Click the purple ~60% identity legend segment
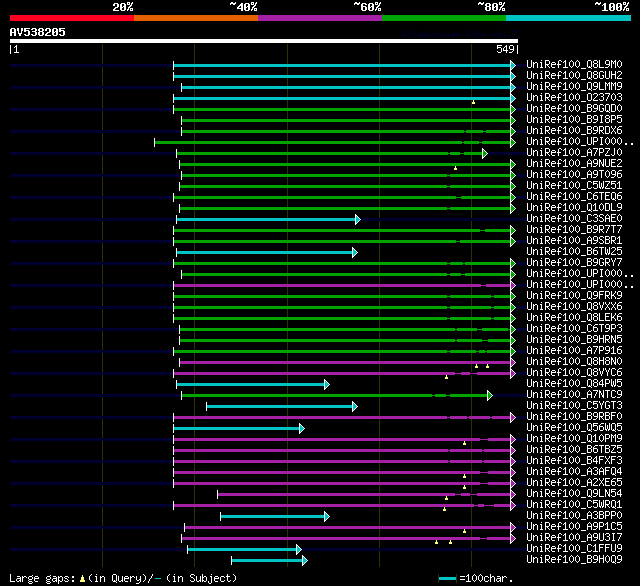 coord(320,18)
